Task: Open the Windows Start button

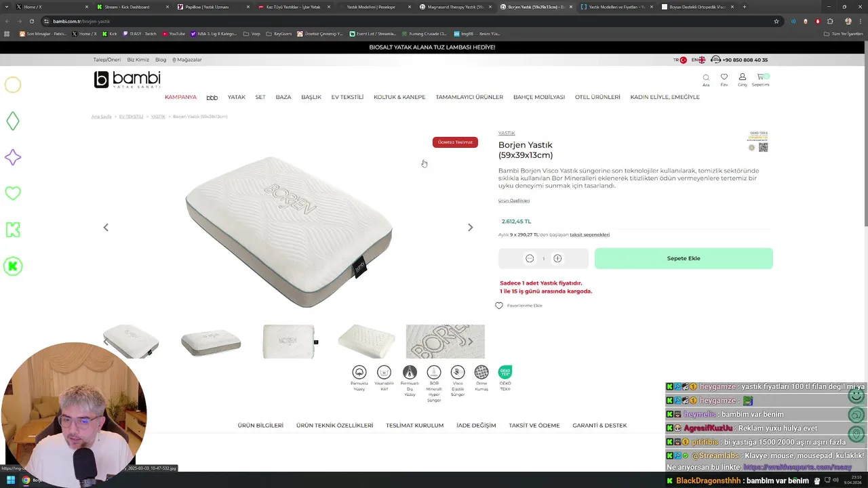Action: coord(11,481)
